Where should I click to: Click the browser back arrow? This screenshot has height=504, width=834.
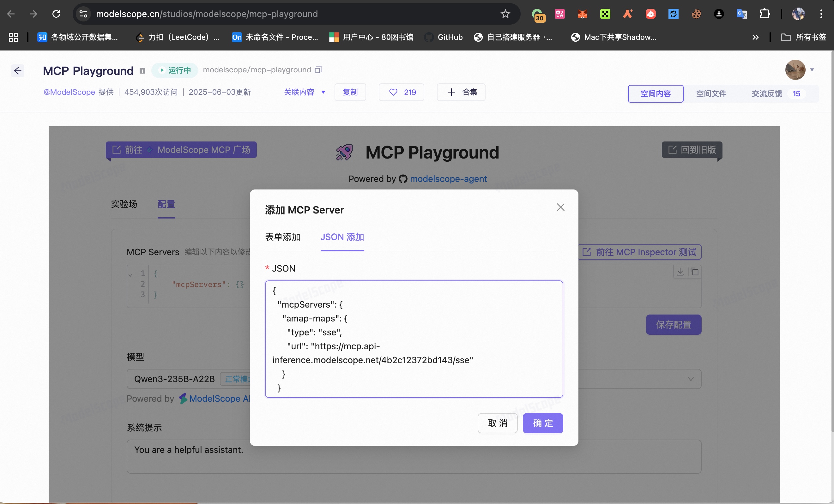pyautogui.click(x=11, y=14)
